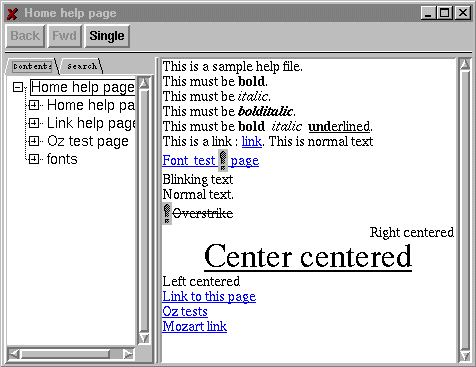Click the tree horizontal scrollbar thumb
Viewport: 476px width, 367px height.
point(65,354)
